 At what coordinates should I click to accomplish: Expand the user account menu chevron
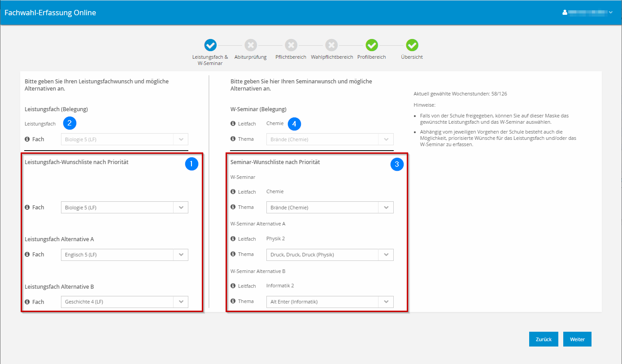(x=611, y=13)
